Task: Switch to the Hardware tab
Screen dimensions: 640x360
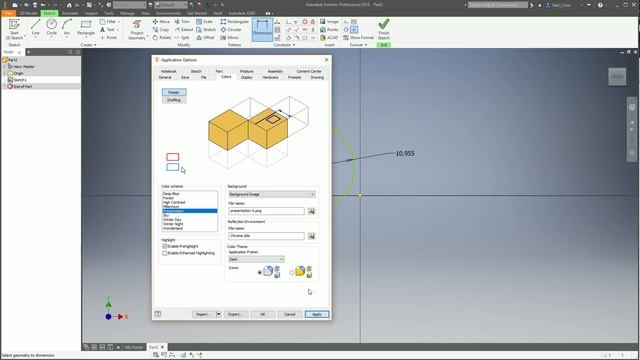Action: [270, 77]
